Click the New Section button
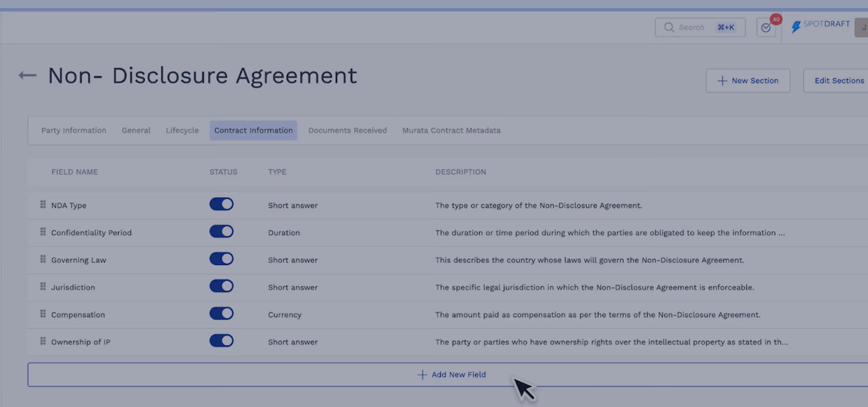The image size is (868, 407). click(x=748, y=81)
